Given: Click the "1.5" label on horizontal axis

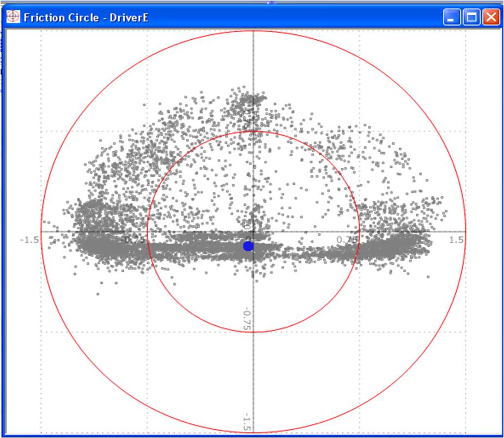Looking at the screenshot, I should [457, 240].
